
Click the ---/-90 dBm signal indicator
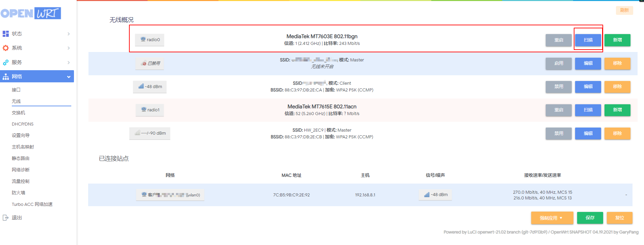pyautogui.click(x=150, y=133)
